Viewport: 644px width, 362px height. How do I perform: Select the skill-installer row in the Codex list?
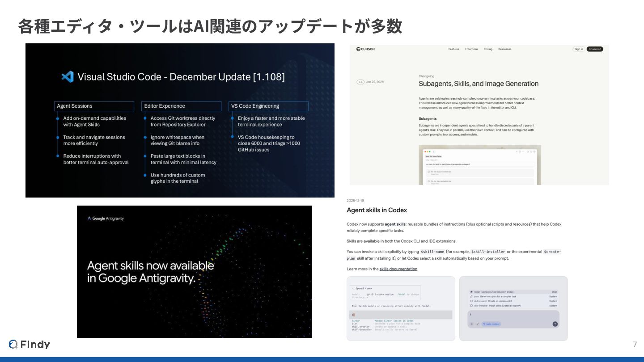click(513, 306)
